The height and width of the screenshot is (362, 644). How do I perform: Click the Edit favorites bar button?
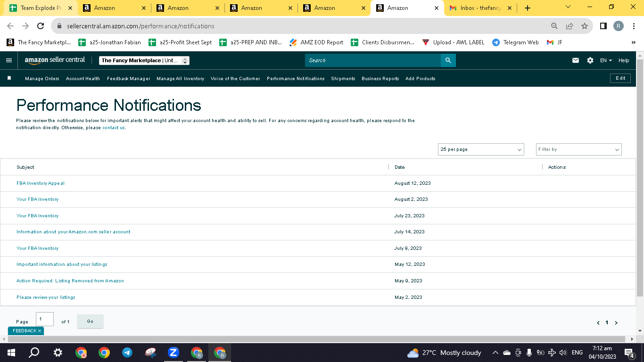point(620,78)
